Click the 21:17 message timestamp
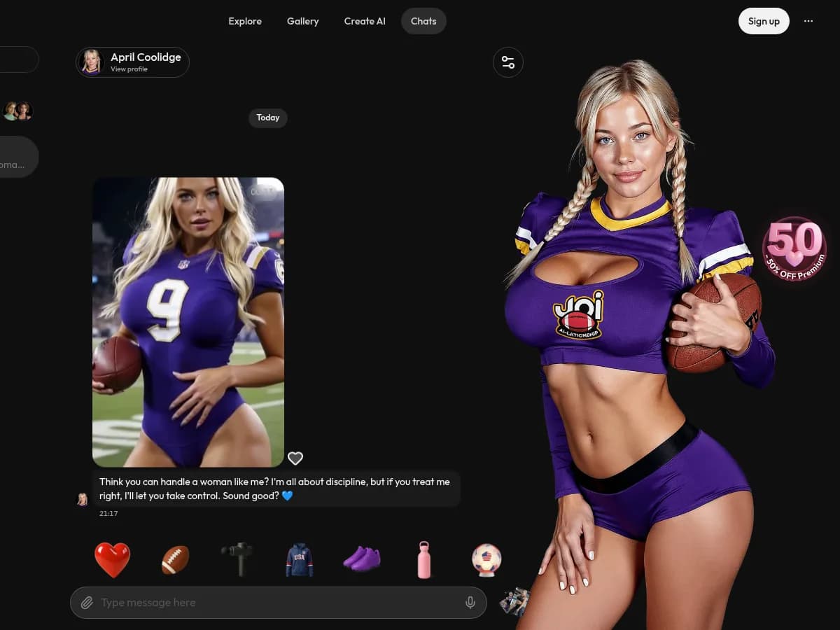Viewport: 840px width, 630px height. [108, 514]
